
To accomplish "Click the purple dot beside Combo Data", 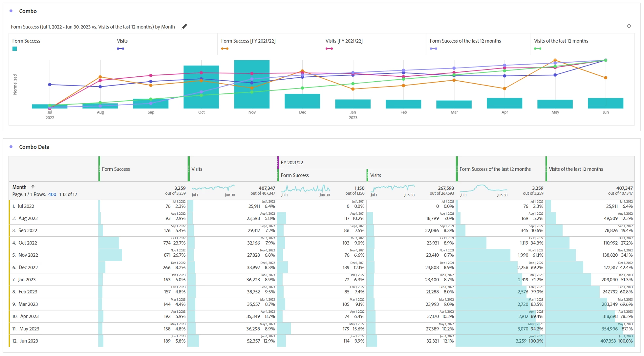I will [11, 147].
